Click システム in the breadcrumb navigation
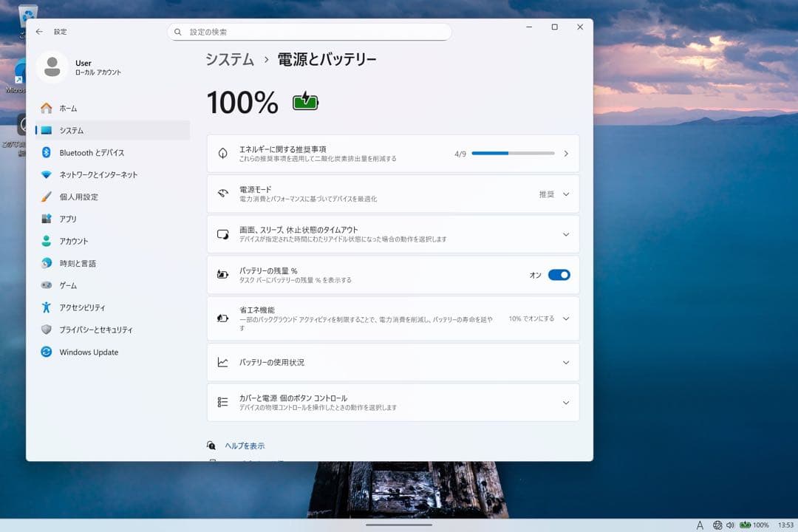798x532 pixels. (230, 58)
